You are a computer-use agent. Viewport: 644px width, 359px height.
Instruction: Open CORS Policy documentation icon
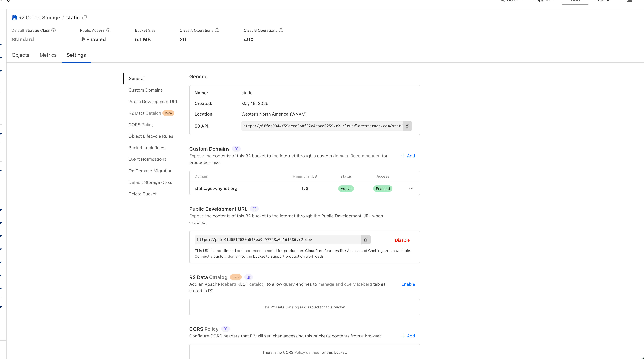coord(225,329)
